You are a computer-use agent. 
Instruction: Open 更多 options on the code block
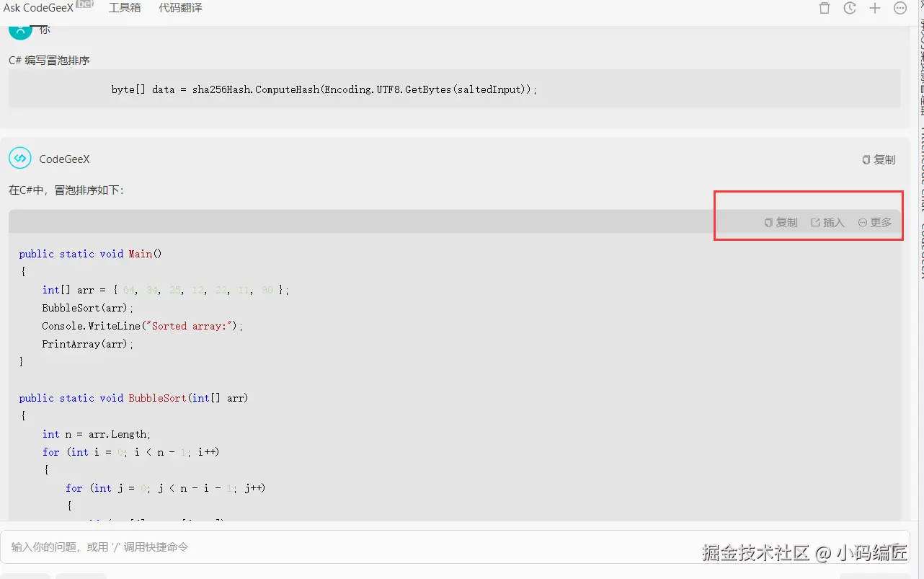click(x=875, y=222)
